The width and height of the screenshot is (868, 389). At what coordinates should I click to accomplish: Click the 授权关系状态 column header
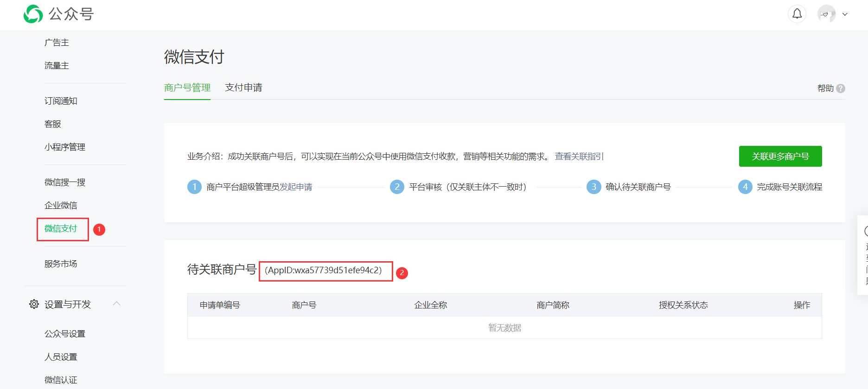click(x=683, y=305)
